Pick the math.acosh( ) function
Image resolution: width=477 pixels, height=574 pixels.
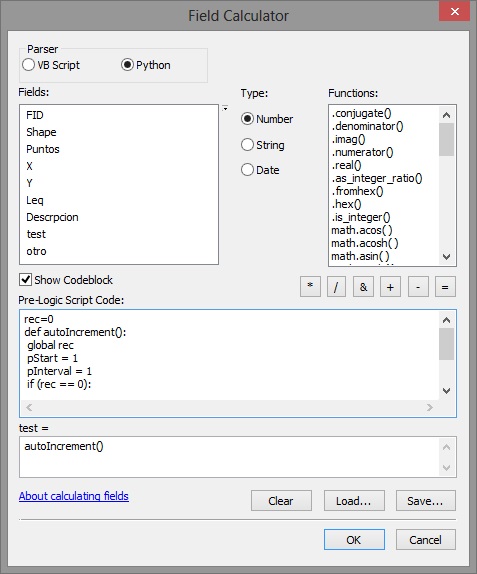[x=365, y=243]
